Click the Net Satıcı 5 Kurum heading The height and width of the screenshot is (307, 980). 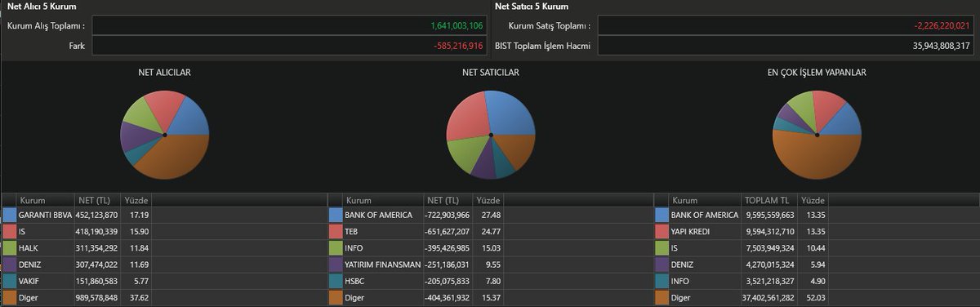(532, 7)
